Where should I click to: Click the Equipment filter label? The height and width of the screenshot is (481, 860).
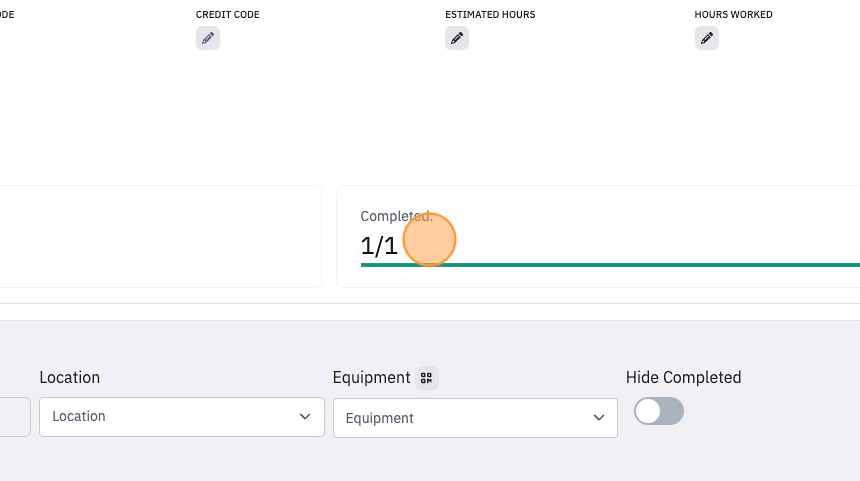(371, 377)
